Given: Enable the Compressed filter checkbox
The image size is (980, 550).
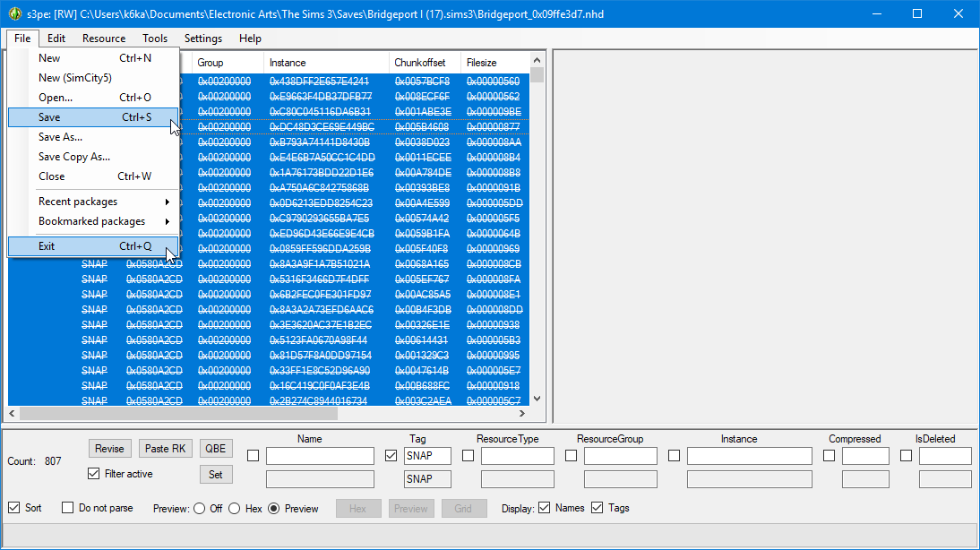Looking at the screenshot, I should [830, 456].
